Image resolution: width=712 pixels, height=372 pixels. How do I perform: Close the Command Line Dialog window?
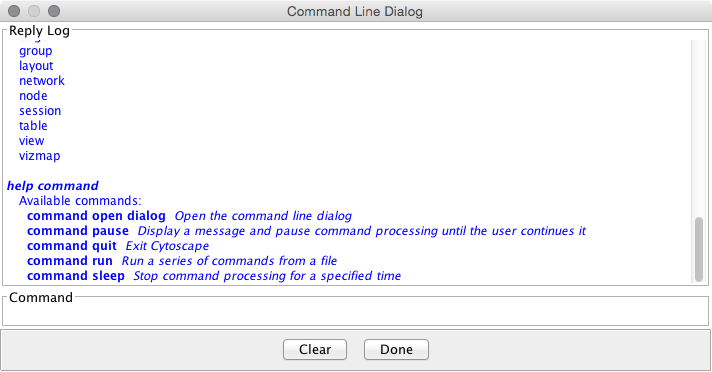pyautogui.click(x=14, y=11)
